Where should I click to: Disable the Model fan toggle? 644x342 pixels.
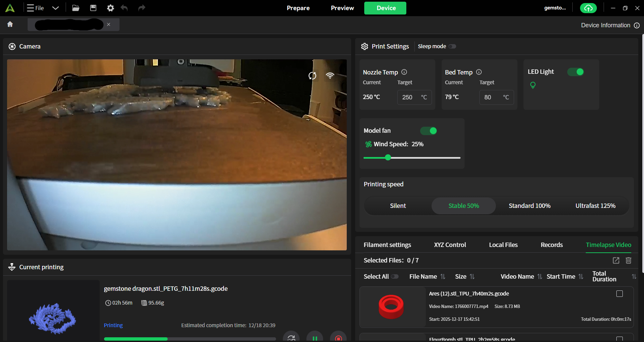click(429, 131)
